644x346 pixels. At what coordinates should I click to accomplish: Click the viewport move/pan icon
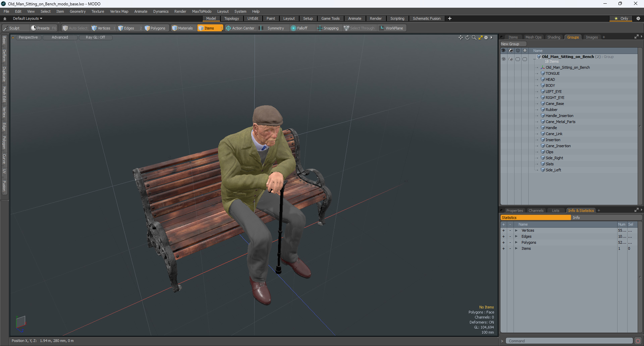pyautogui.click(x=461, y=38)
